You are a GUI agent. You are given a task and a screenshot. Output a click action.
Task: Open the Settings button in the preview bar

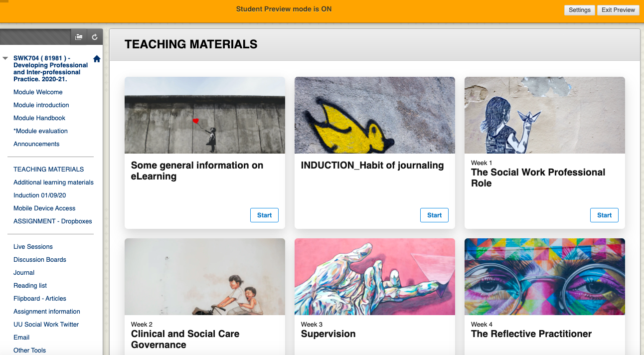pyautogui.click(x=580, y=10)
